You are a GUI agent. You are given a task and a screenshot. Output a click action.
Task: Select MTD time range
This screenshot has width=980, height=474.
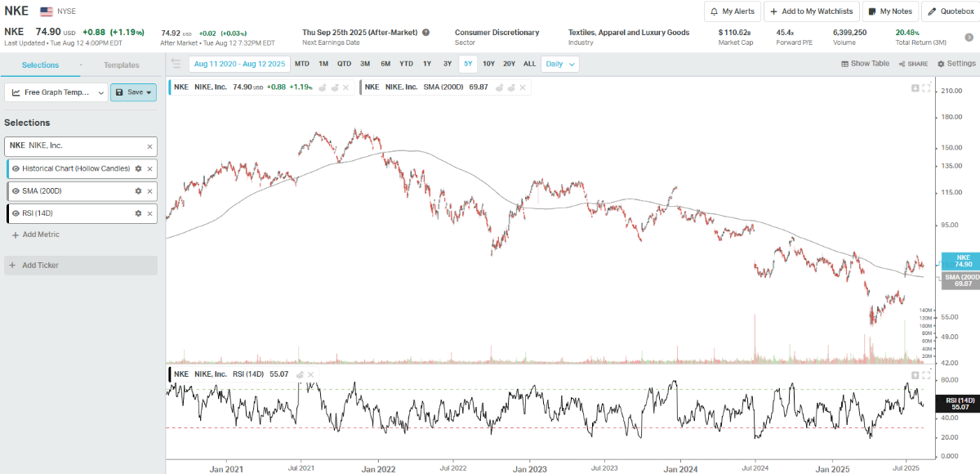pyautogui.click(x=301, y=64)
